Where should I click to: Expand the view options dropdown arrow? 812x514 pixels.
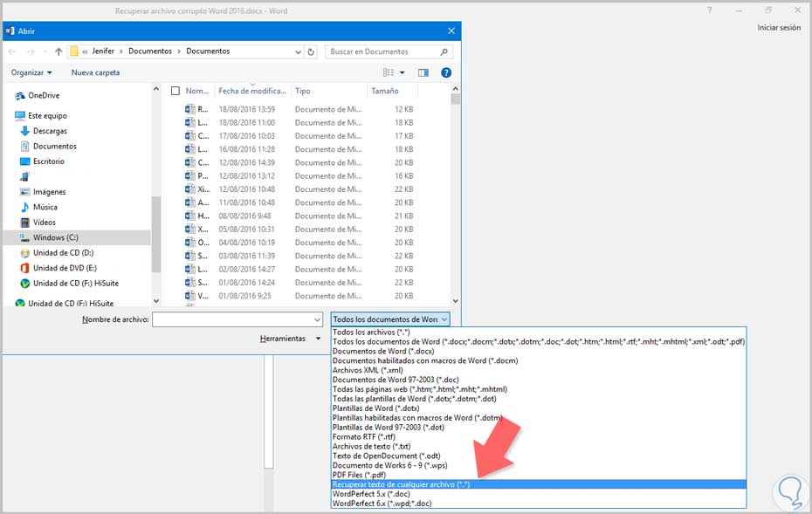403,72
